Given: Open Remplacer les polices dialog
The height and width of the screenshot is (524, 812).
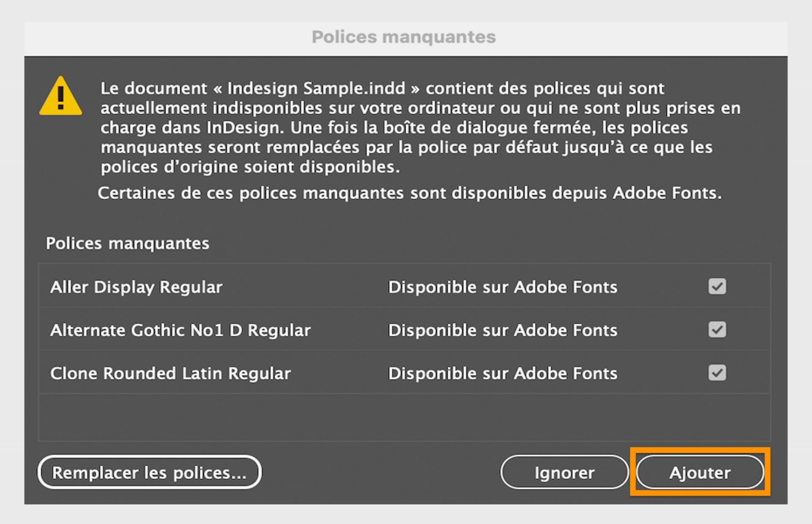Looking at the screenshot, I should pos(150,472).
